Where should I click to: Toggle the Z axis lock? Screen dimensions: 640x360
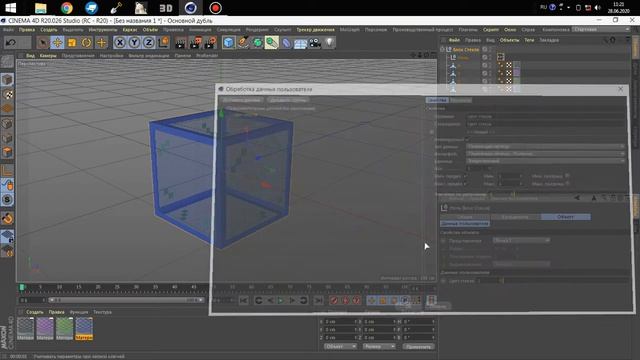click(x=149, y=42)
